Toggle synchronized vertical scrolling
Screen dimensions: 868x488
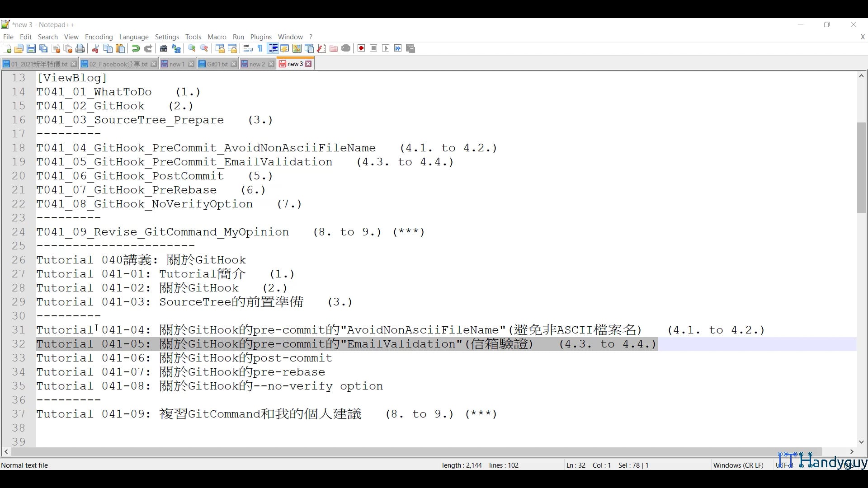pos(220,48)
